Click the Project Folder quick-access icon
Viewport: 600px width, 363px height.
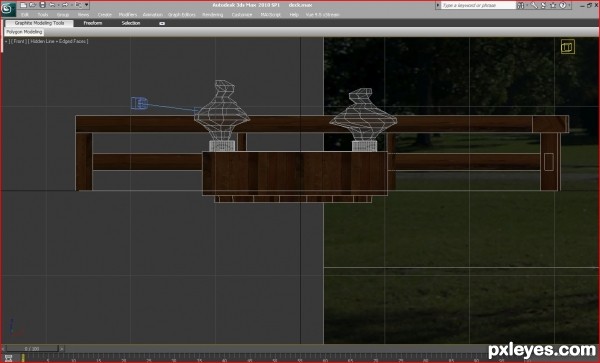point(78,5)
